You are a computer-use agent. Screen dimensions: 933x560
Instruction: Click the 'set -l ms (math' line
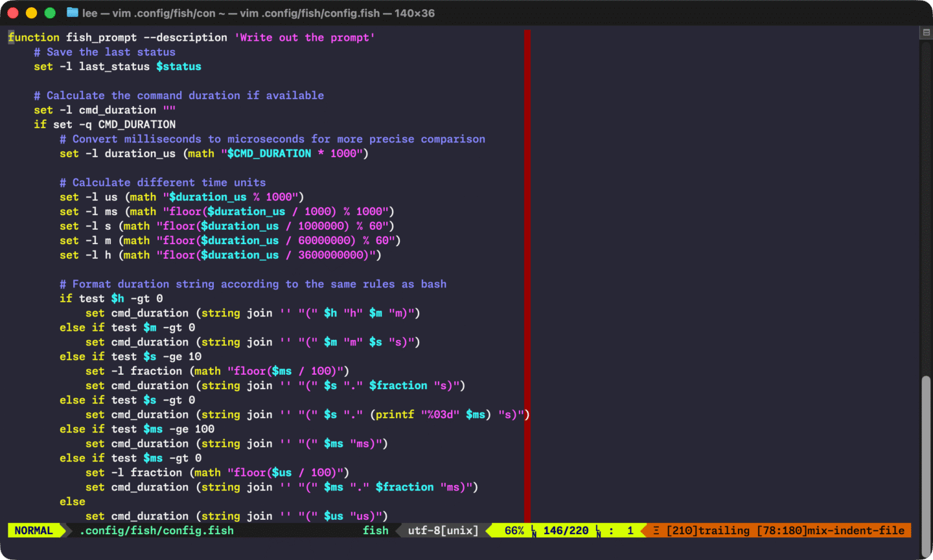[x=227, y=212]
